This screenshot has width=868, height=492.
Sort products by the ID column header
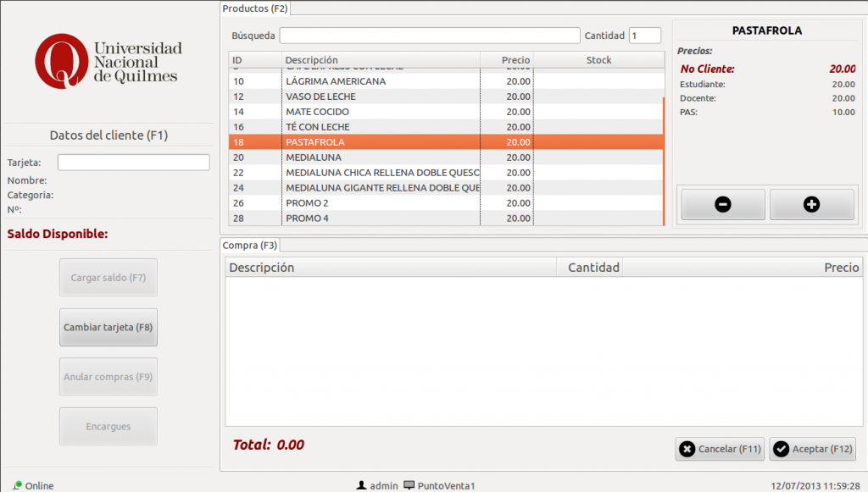pyautogui.click(x=254, y=60)
